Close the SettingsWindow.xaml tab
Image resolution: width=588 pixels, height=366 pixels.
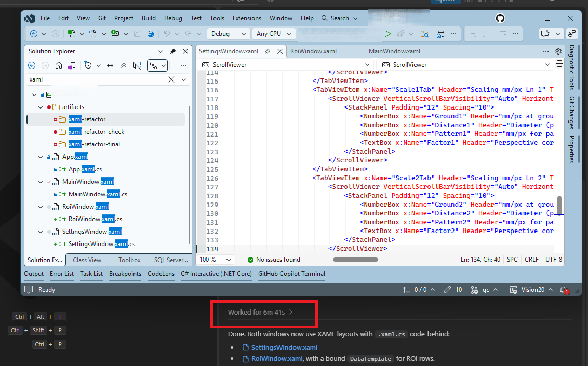point(280,52)
